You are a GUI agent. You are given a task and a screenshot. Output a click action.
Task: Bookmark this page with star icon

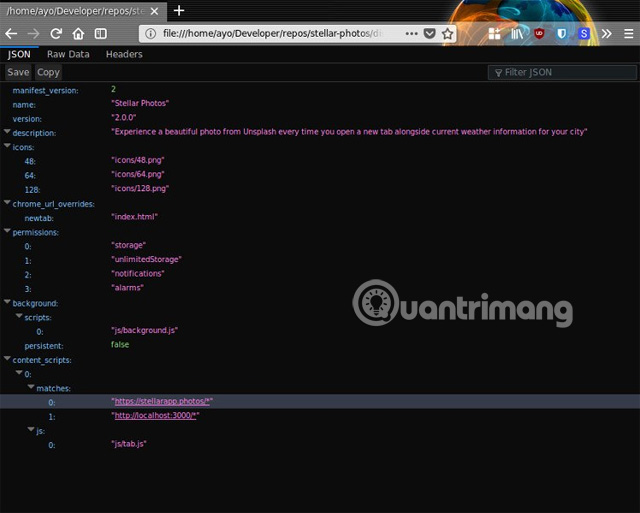pos(448,33)
